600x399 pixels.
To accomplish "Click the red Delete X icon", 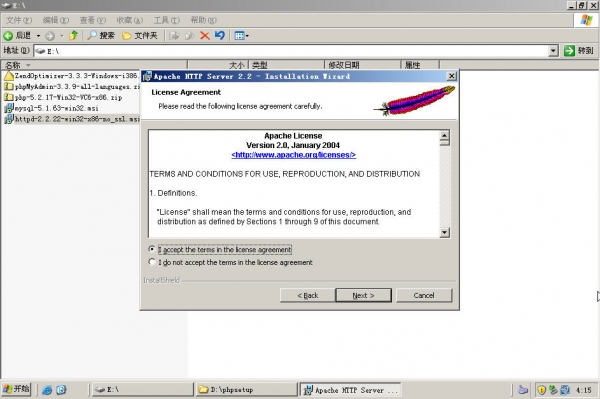I will point(205,36).
